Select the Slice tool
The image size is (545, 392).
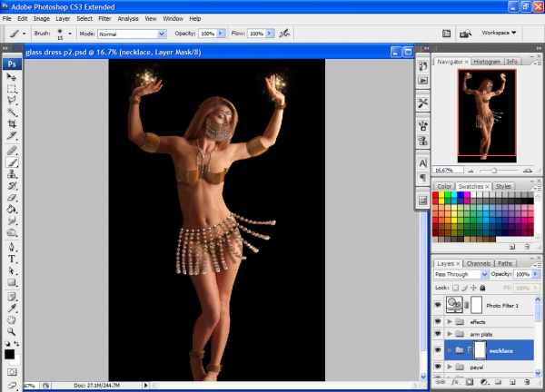coord(12,135)
